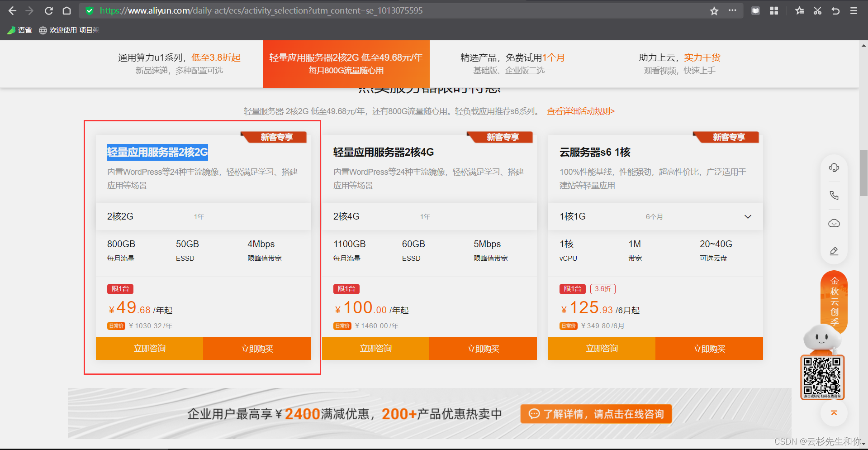Click the 20~40G 可选云盘 spec
868x450 pixels.
[x=716, y=250]
